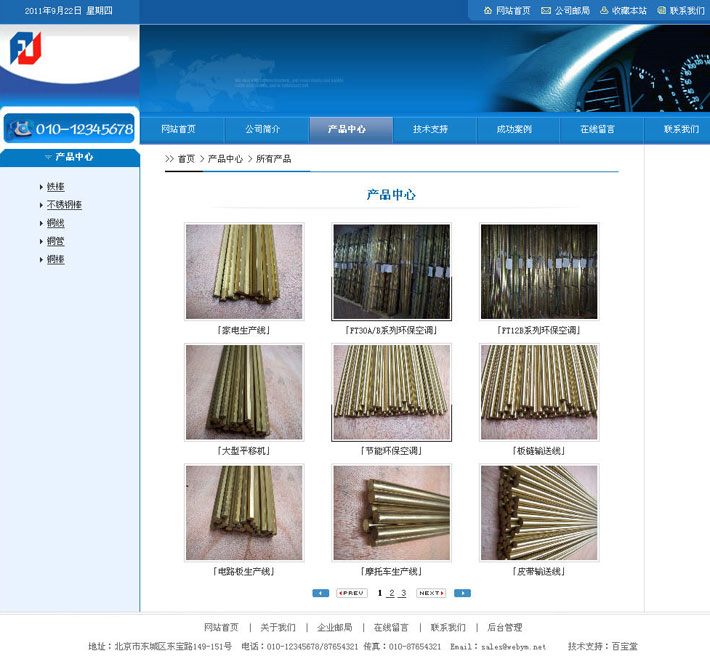The image size is (710, 656).
Task: Click 首页 in the breadcrumb trail
Action: pyautogui.click(x=186, y=159)
